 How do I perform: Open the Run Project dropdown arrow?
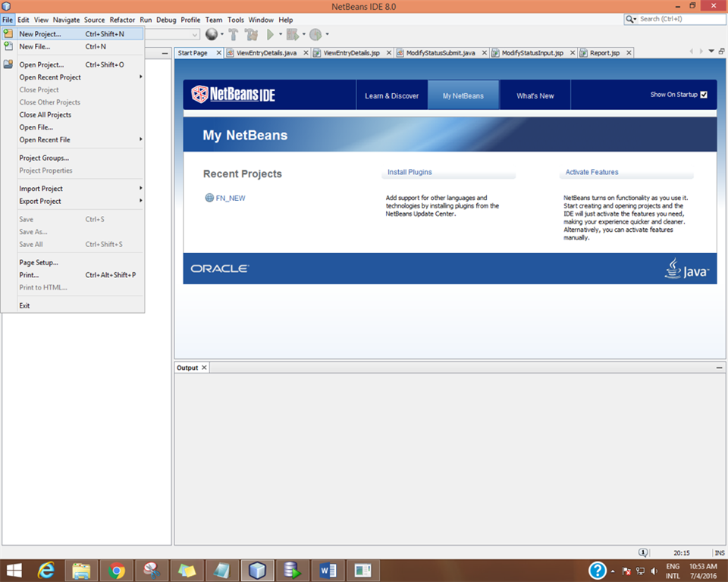[x=281, y=34]
